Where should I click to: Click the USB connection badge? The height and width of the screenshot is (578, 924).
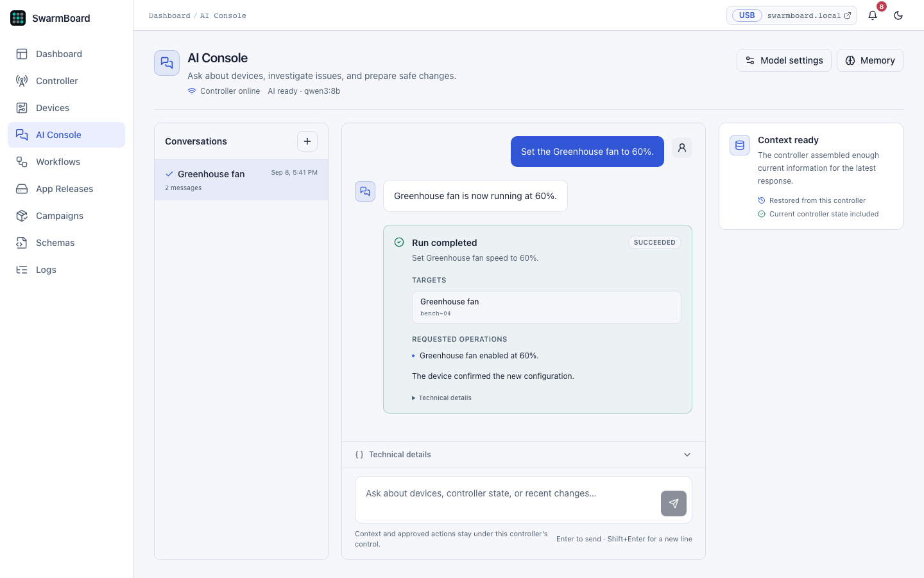(747, 15)
